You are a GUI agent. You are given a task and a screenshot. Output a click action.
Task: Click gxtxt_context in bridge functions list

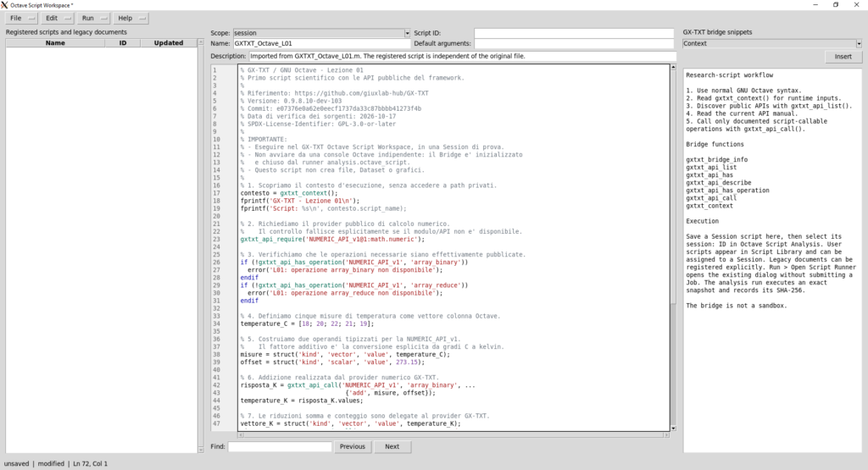pos(709,206)
